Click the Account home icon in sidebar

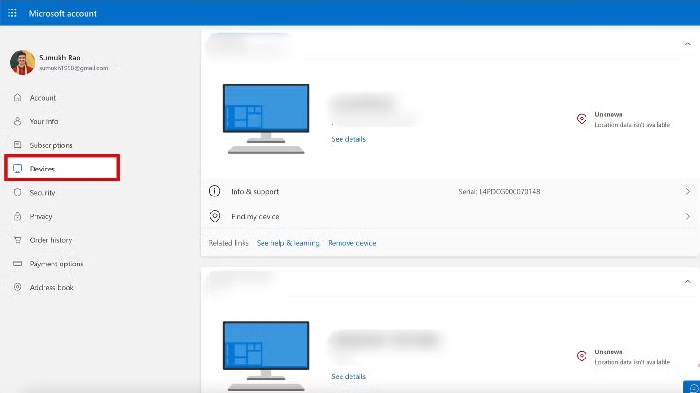(x=17, y=97)
